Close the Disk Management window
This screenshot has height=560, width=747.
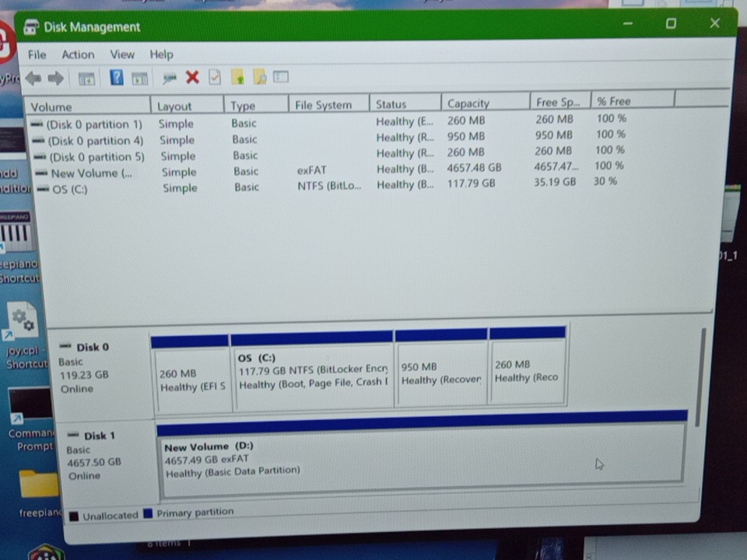[714, 23]
